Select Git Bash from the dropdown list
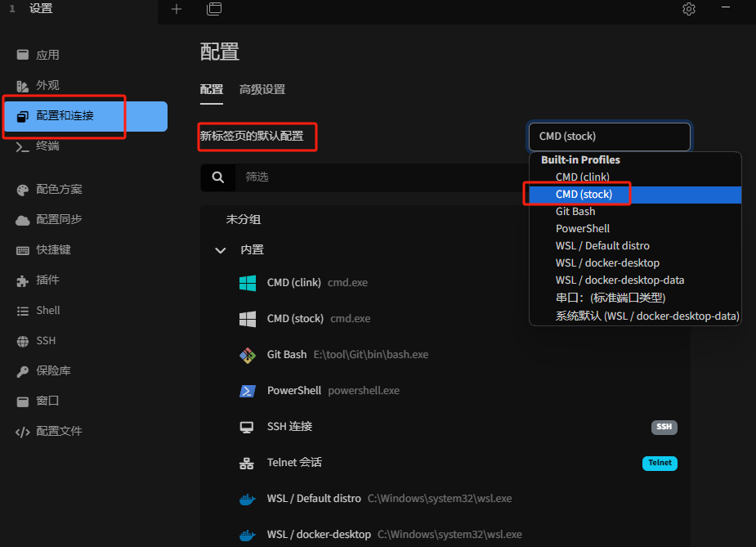Viewport: 756px width, 547px height. [x=575, y=212]
